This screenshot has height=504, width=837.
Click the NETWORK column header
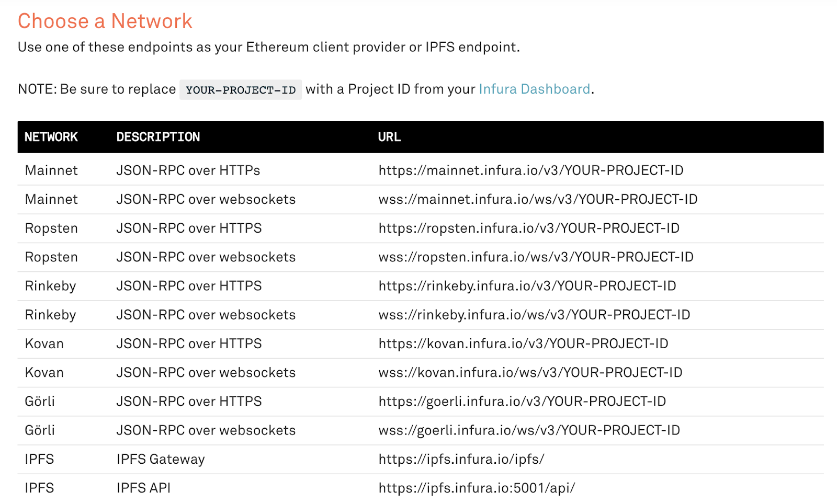click(51, 137)
